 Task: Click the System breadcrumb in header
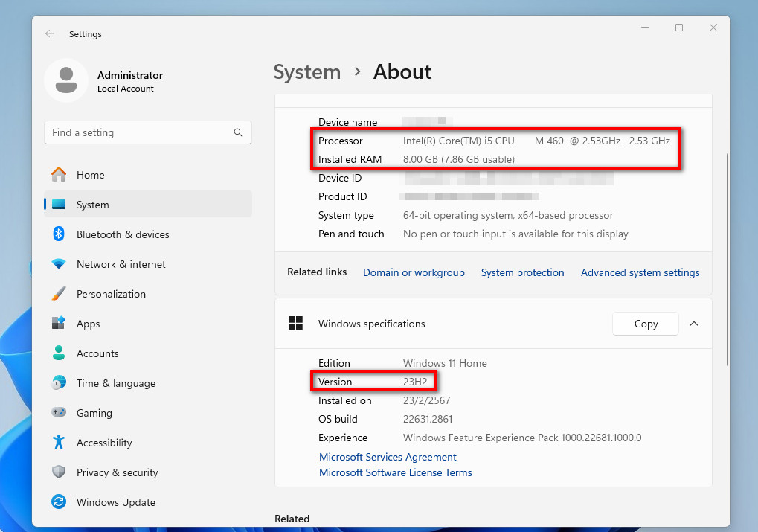tap(307, 72)
